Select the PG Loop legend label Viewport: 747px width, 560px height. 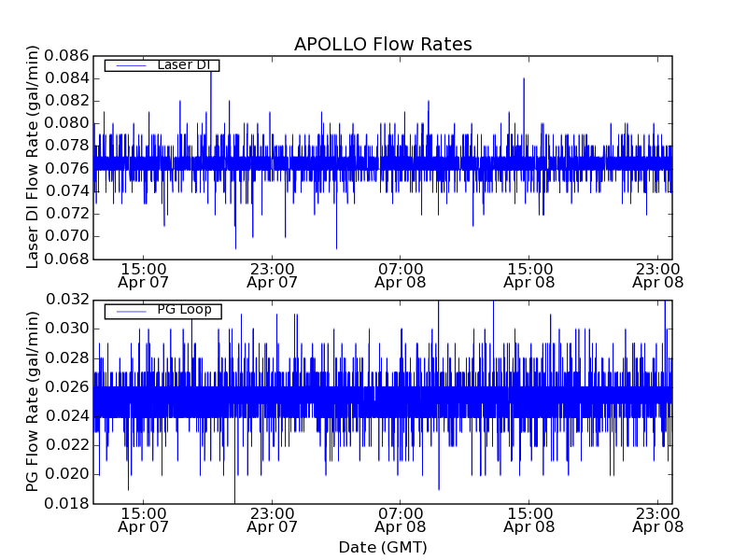[x=184, y=310]
